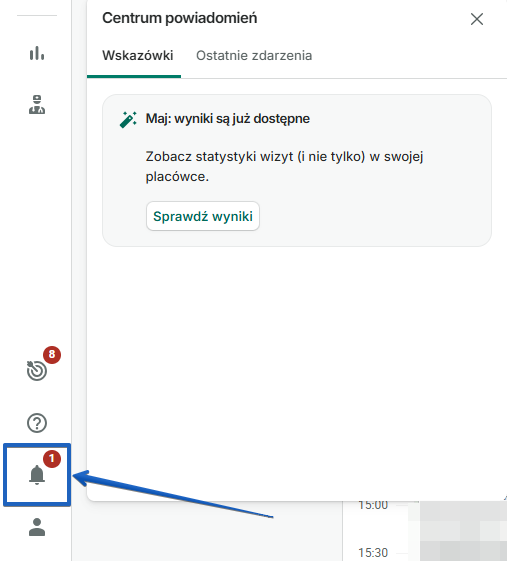Switch to the Ostatnie zdarzenia tab
The image size is (507, 561).
(254, 55)
